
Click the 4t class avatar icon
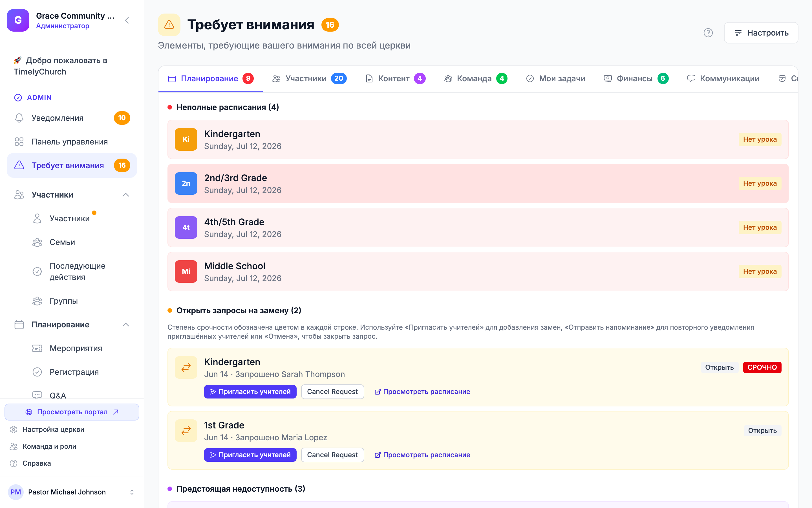coord(186,227)
